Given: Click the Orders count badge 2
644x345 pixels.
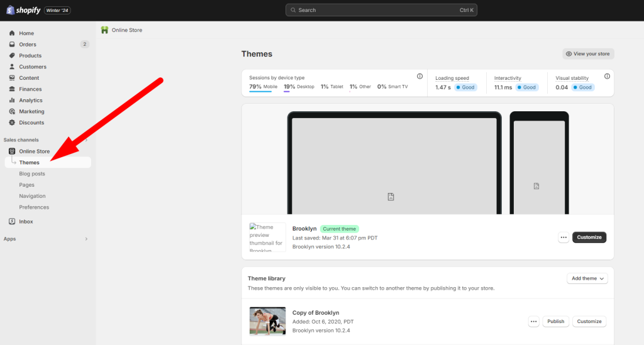Looking at the screenshot, I should click(85, 45).
